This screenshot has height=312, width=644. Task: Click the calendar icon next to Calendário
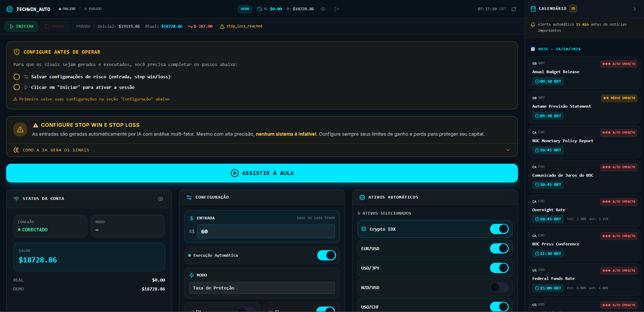533,9
